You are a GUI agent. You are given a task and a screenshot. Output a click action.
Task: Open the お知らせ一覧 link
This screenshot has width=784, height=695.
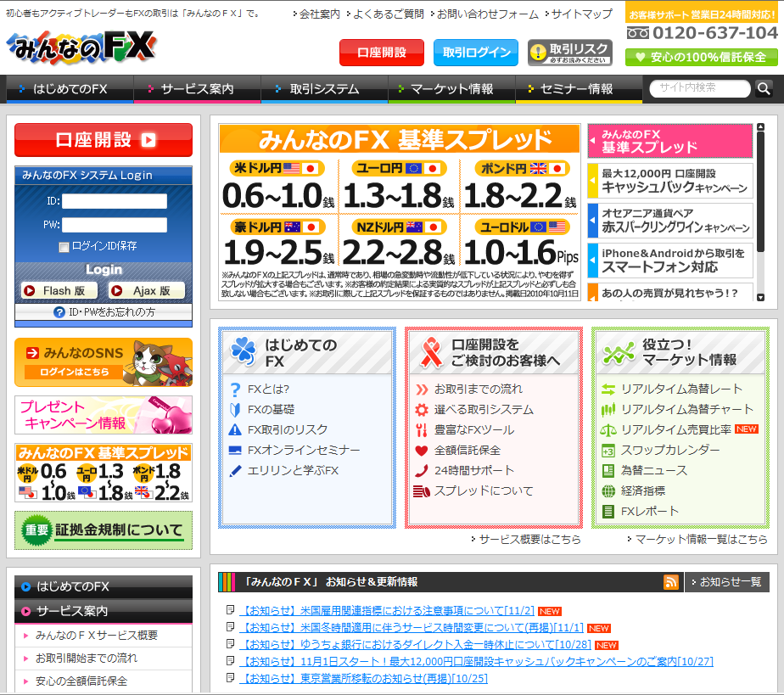tap(726, 582)
